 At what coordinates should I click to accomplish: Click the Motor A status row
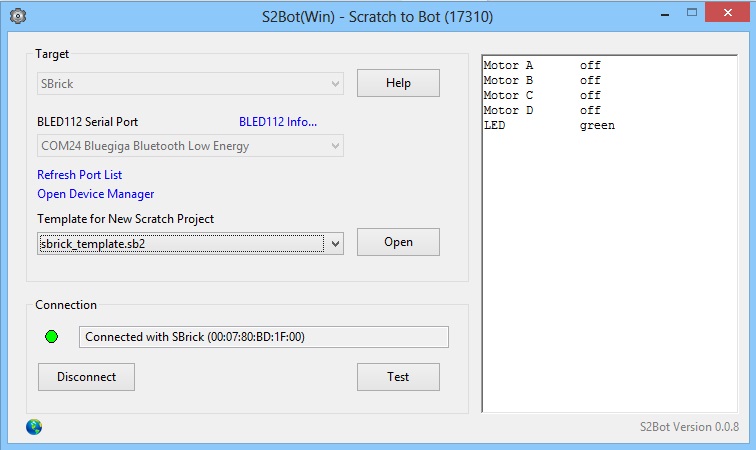click(542, 65)
